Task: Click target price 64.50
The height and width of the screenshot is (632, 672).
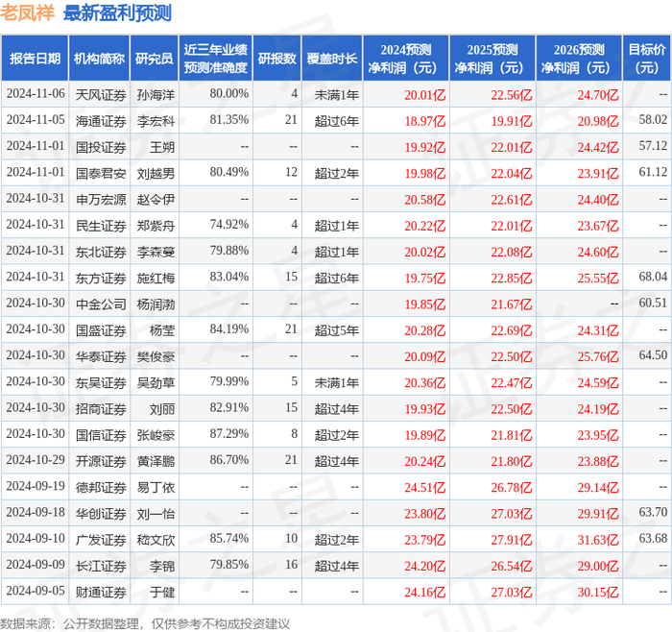Action: (x=653, y=355)
